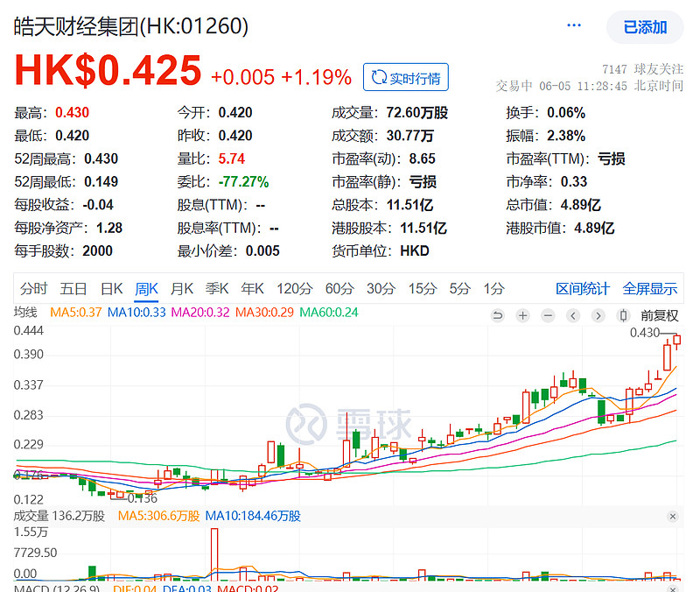
Task: Click the 总市值 4.89亿 value
Action: pyautogui.click(x=580, y=205)
